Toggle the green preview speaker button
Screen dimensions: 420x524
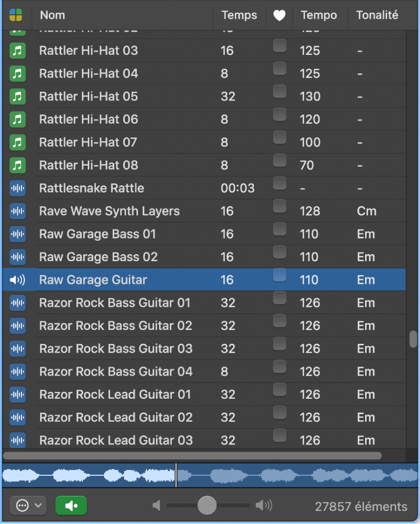tap(71, 506)
